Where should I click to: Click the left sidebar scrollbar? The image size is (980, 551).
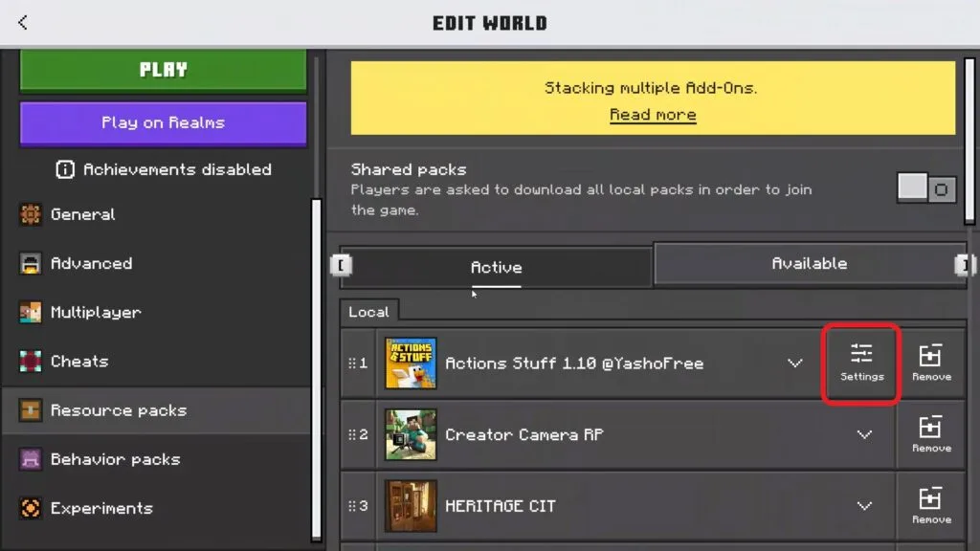coord(316,368)
